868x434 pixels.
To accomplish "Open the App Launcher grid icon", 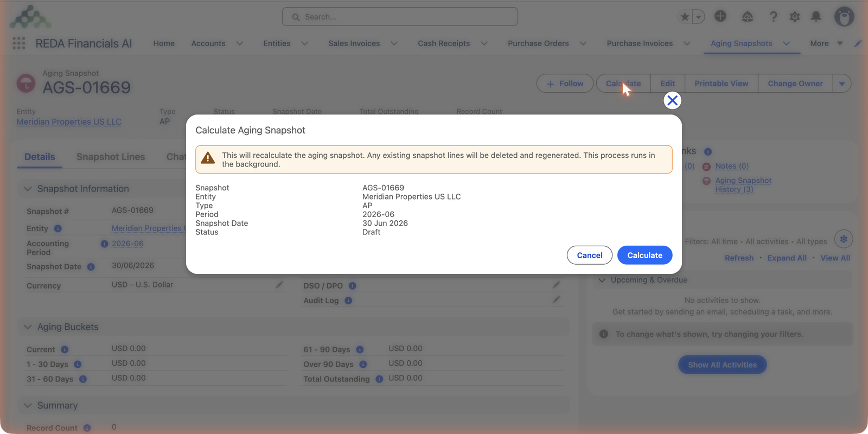I will click(x=19, y=43).
